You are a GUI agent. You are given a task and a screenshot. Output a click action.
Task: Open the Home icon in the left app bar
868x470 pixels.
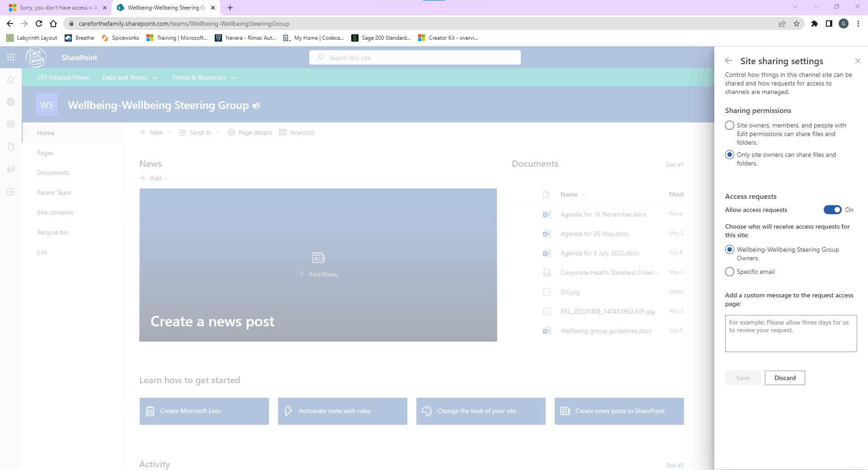coord(11,80)
